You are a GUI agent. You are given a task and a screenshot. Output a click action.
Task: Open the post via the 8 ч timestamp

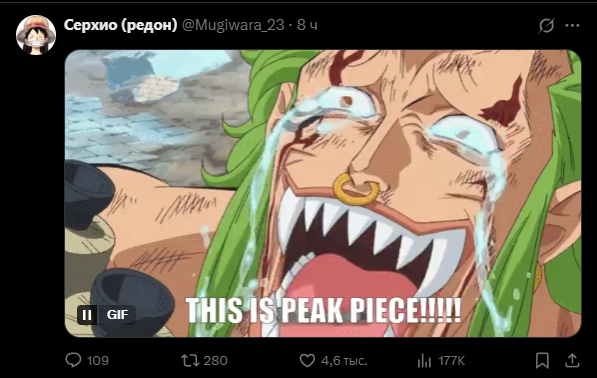pyautogui.click(x=307, y=25)
